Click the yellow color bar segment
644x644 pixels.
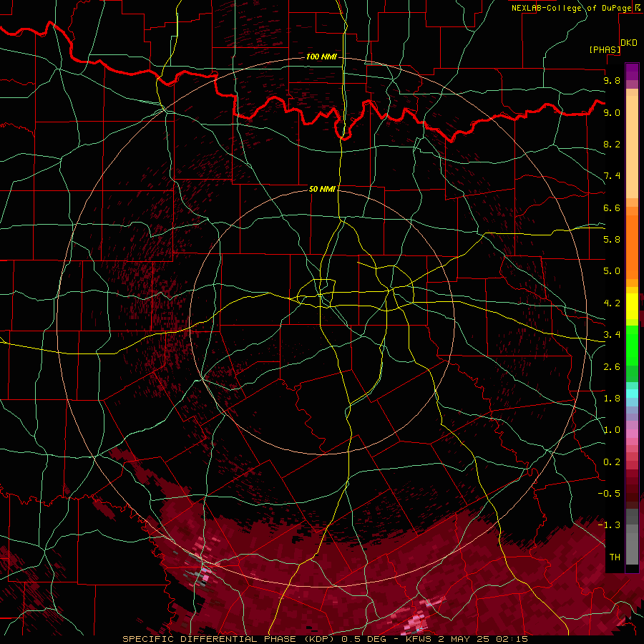632,306
